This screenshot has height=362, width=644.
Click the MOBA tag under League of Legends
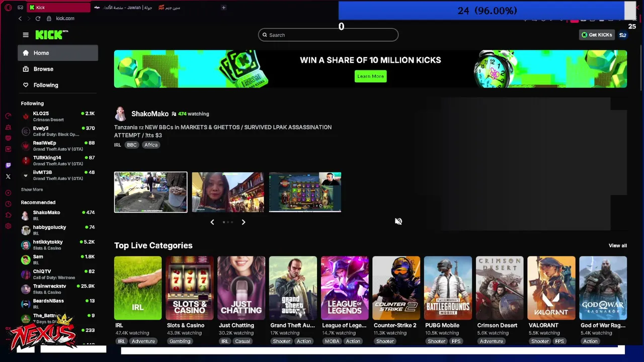tap(332, 341)
